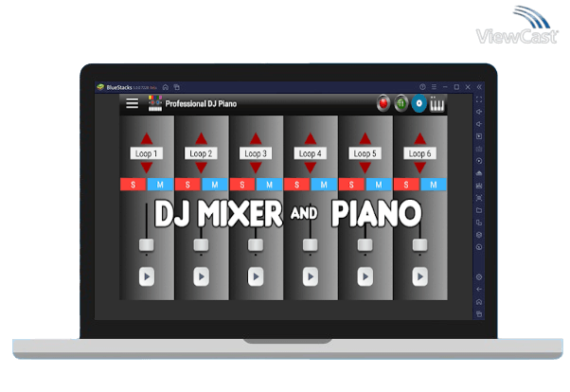Image resolution: width=570 pixels, height=392 pixels.
Task: Click the Loop 6 label
Action: tap(419, 153)
